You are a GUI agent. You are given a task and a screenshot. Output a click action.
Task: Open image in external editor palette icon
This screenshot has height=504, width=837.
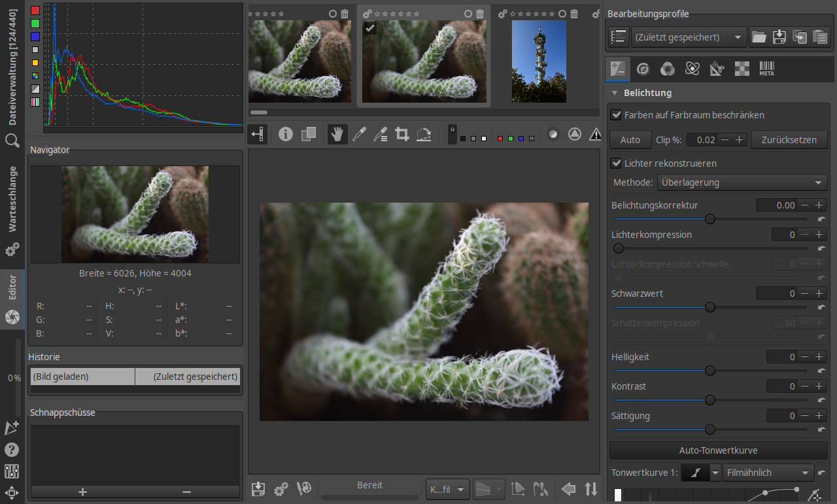point(303,489)
